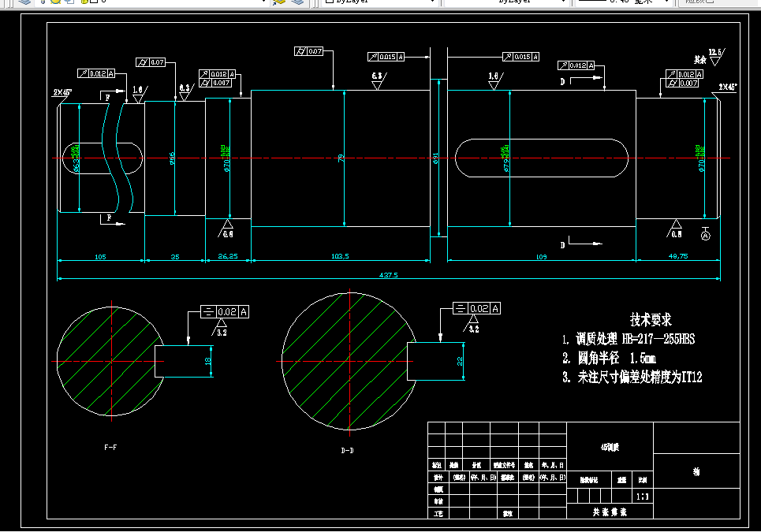Viewport: 761px width, 532px height.
Task: Select the 0.015 A runout tolerance frame on the left
Action: point(386,57)
